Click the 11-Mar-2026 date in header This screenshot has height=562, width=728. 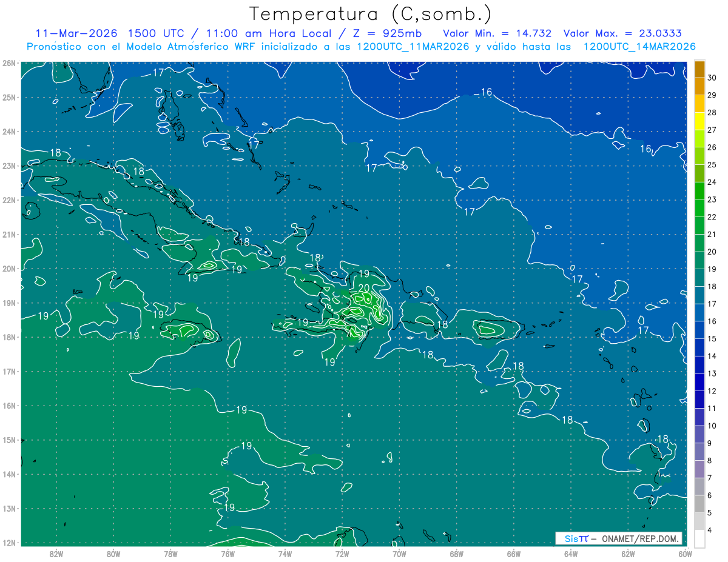tap(76, 33)
